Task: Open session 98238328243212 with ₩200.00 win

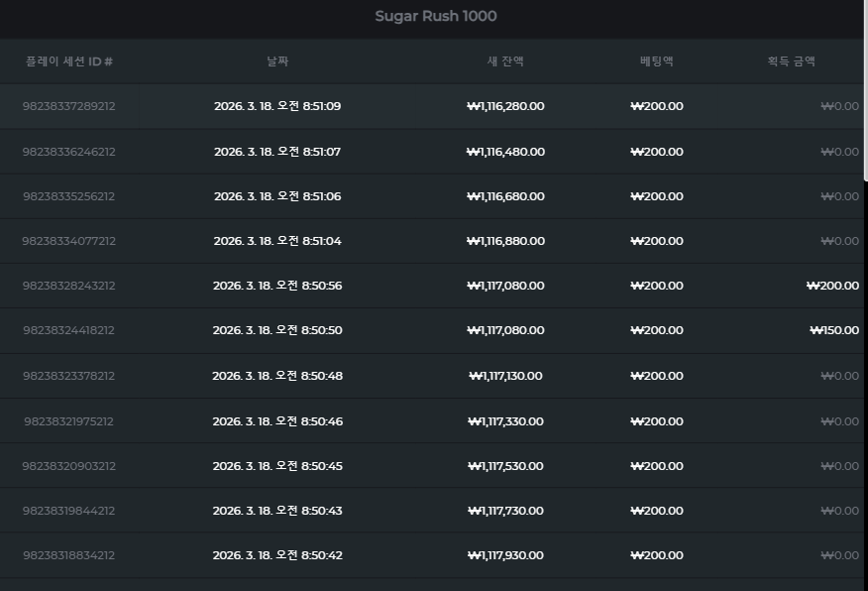Action: 68,286
